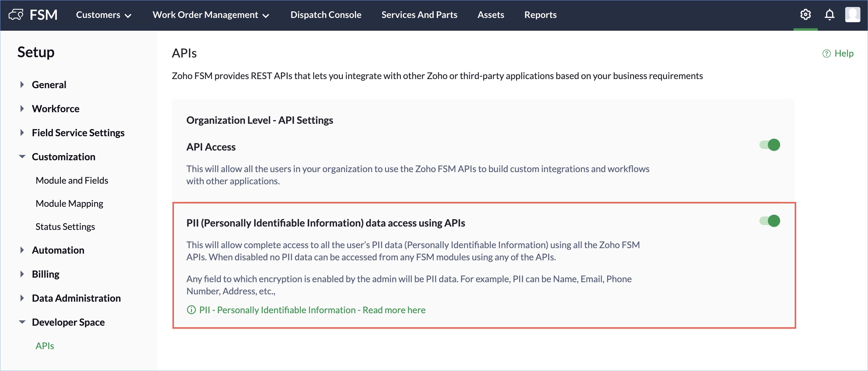
Task: Open the Reports menu item
Action: pyautogui.click(x=540, y=15)
